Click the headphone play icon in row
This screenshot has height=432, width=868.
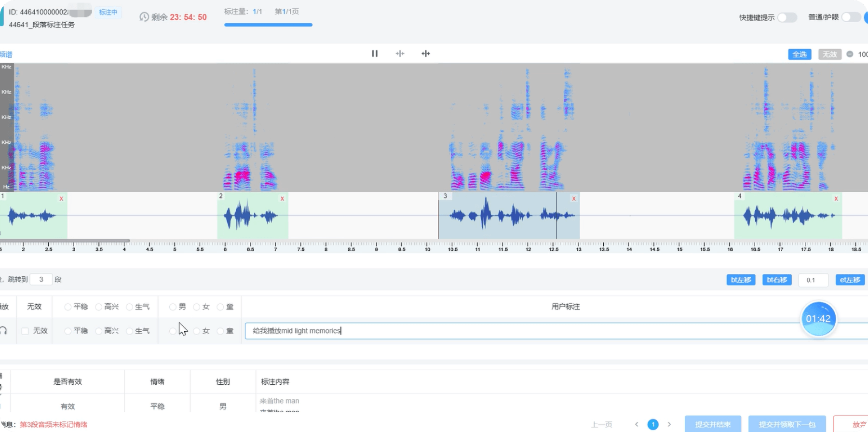point(3,331)
